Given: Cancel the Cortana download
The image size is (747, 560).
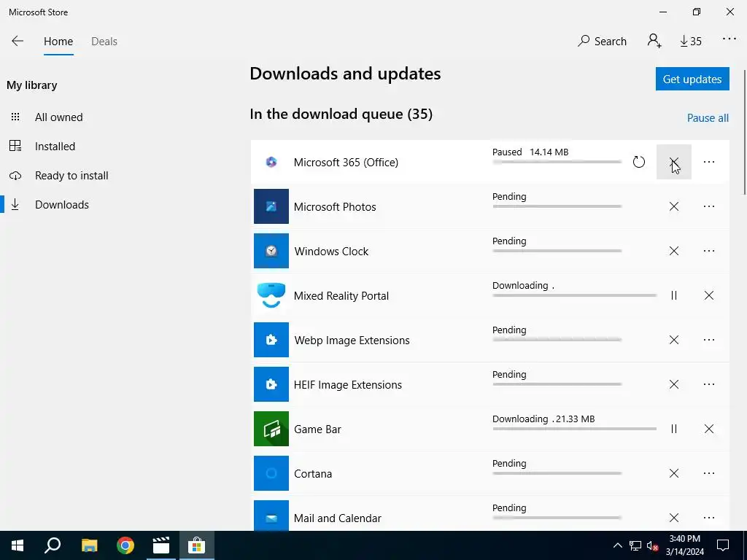Looking at the screenshot, I should (673, 473).
